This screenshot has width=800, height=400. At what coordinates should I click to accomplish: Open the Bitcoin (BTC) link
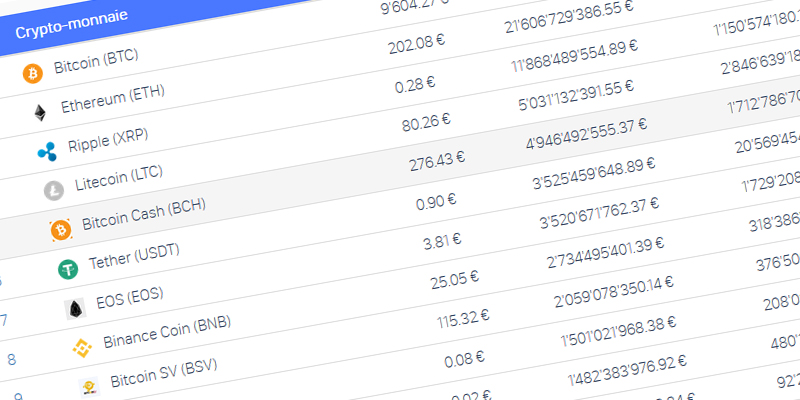96,61
